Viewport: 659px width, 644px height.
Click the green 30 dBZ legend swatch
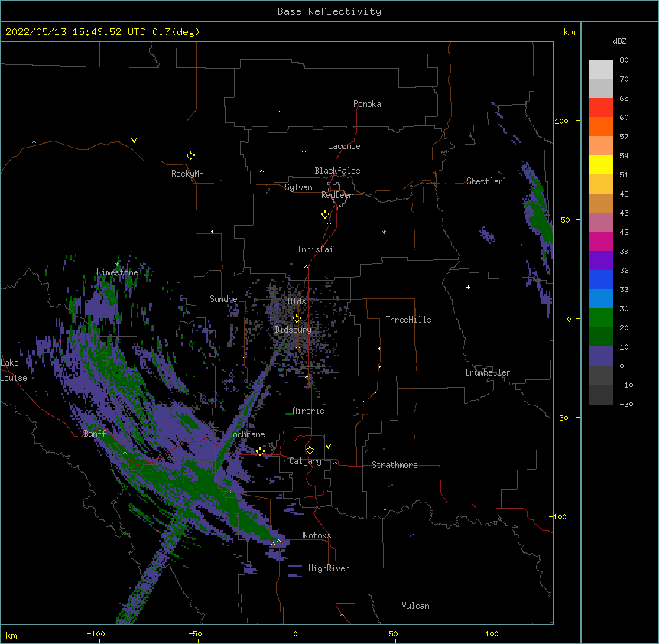point(601,318)
